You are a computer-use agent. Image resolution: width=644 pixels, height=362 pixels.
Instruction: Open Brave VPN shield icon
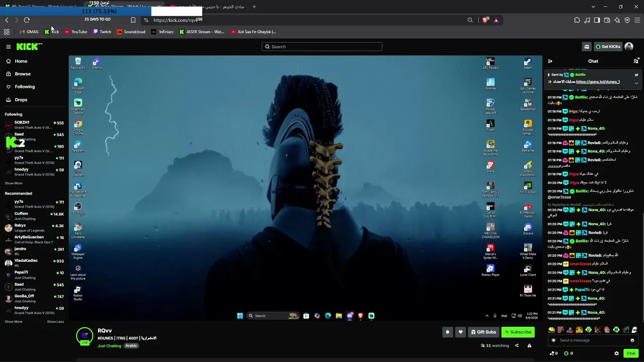(x=627, y=20)
